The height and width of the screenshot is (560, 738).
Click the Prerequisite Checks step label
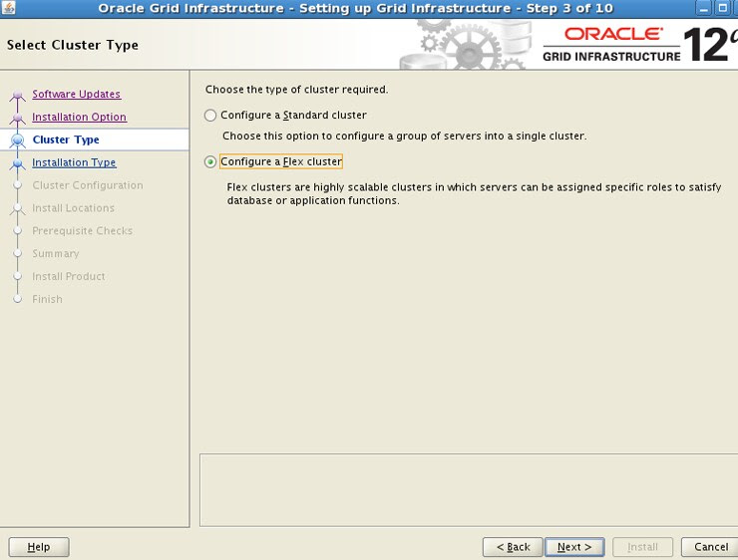[x=83, y=231]
